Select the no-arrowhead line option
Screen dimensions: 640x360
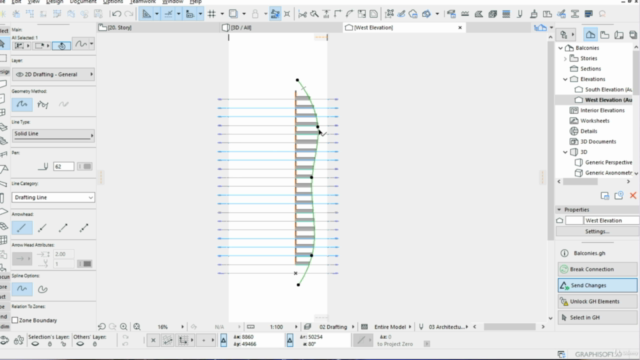click(x=22, y=228)
